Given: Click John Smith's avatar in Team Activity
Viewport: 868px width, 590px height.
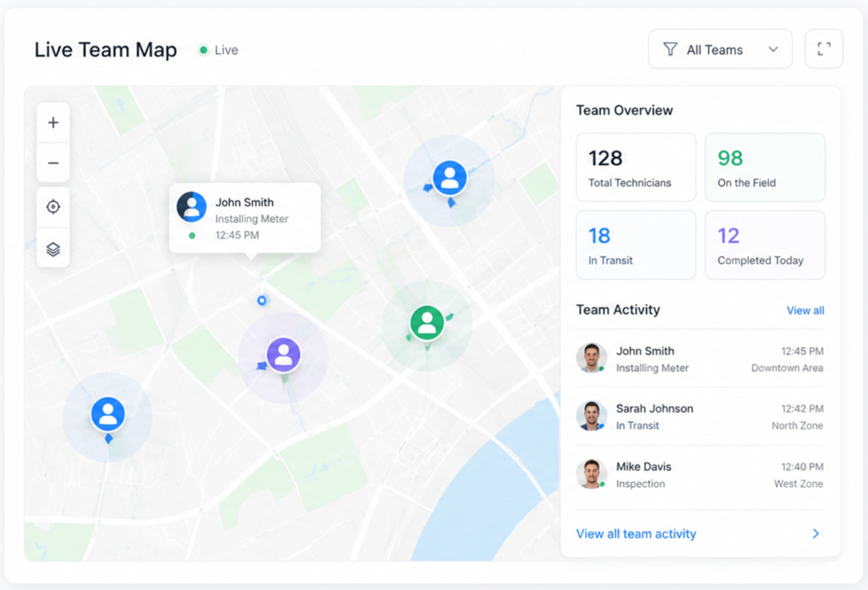Looking at the screenshot, I should (591, 358).
